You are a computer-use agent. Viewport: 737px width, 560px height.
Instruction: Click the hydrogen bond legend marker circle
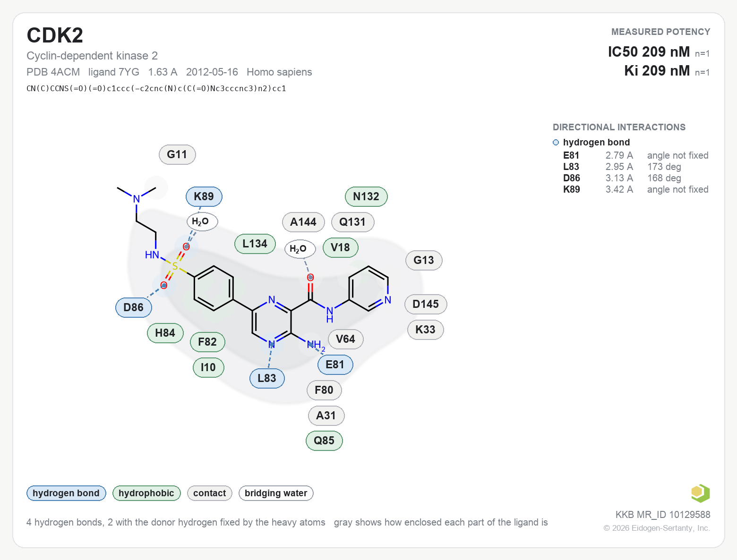(556, 143)
